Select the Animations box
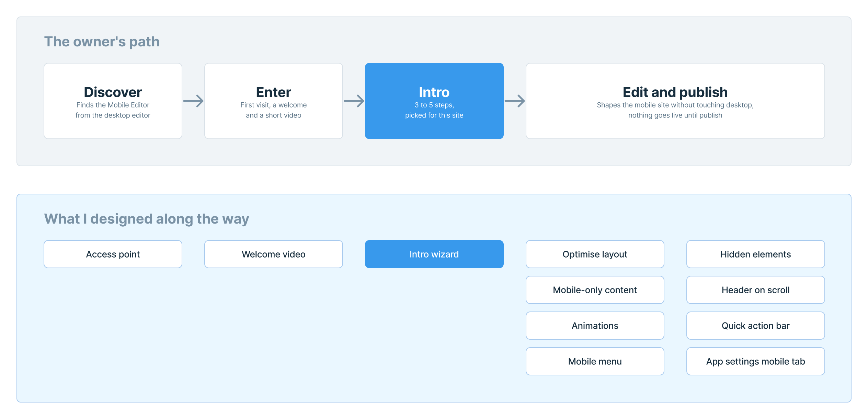Viewport: 868px width, 419px height. pyautogui.click(x=595, y=326)
